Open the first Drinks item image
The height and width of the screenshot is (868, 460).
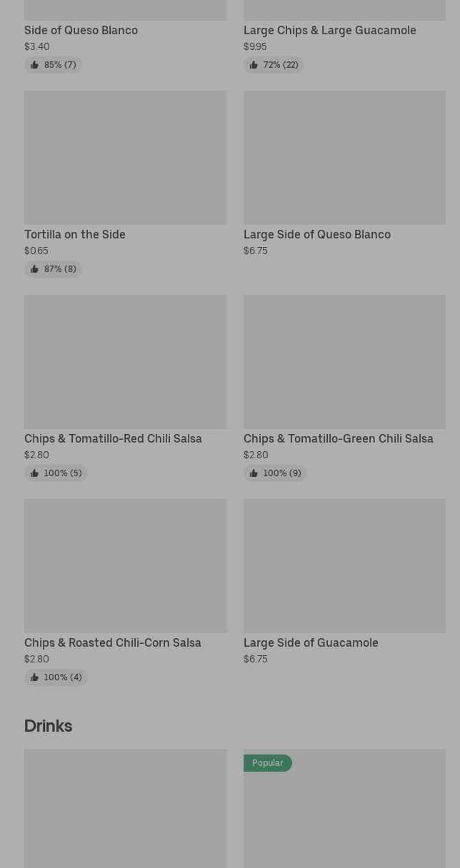point(125,809)
